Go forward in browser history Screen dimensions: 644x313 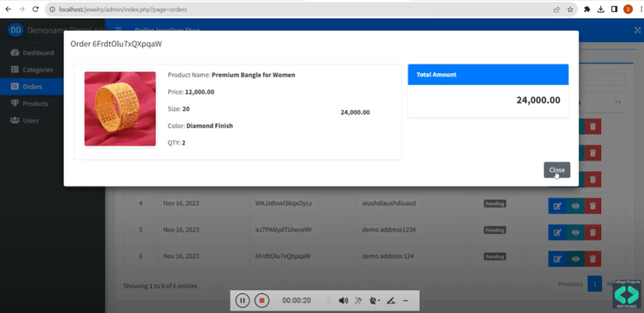coord(22,9)
